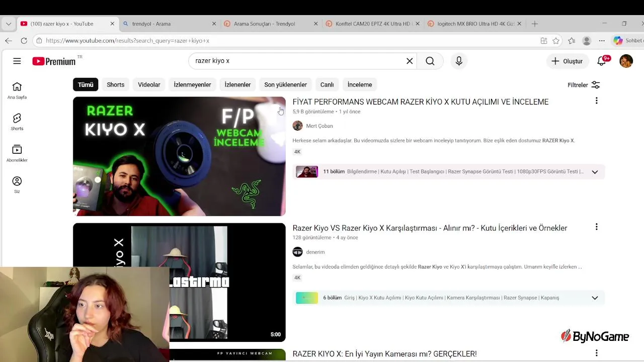Close the Konftel CAM20 tab
The image size is (644, 362).
tap(417, 24)
